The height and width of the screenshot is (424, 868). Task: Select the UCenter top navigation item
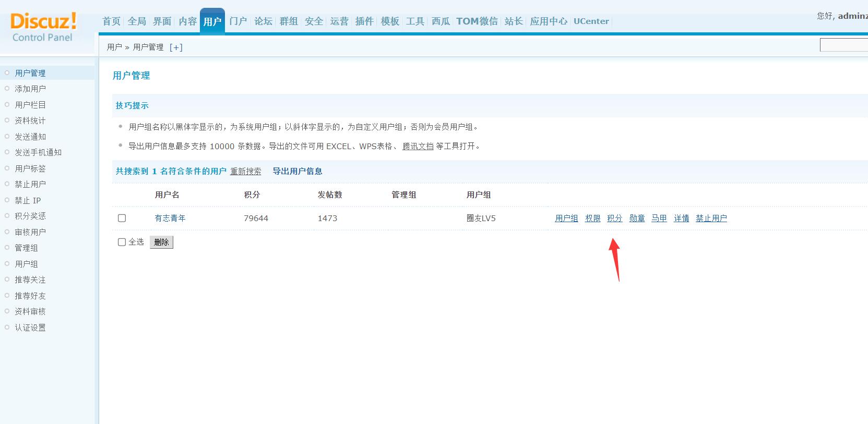pos(591,21)
